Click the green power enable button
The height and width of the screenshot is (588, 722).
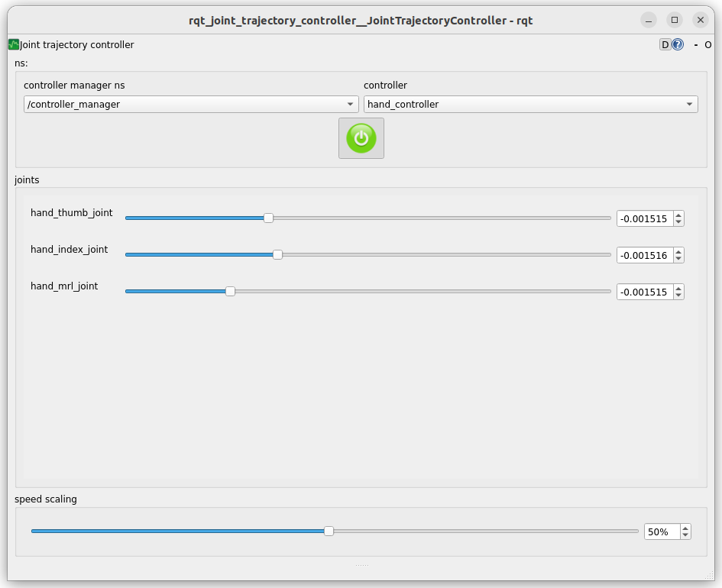[361, 138]
